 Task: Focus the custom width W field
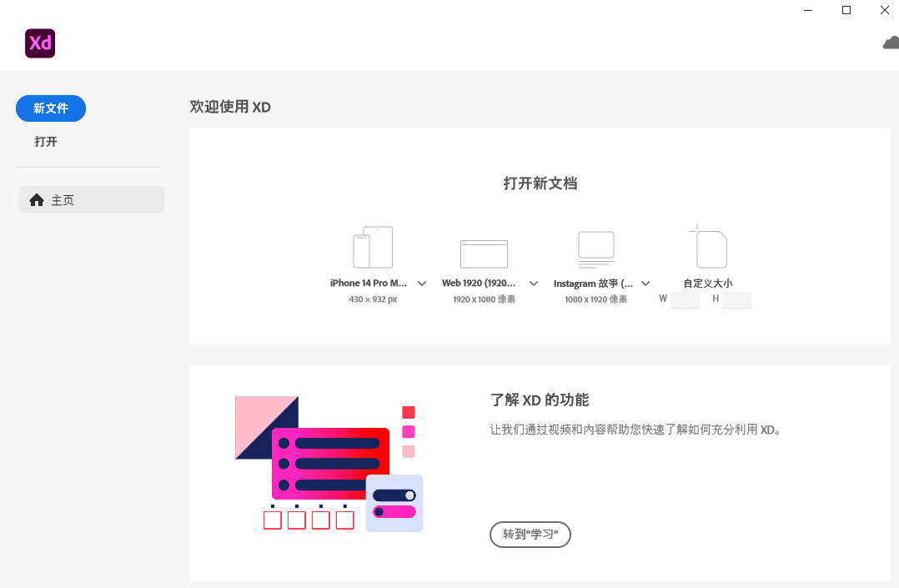coord(686,299)
